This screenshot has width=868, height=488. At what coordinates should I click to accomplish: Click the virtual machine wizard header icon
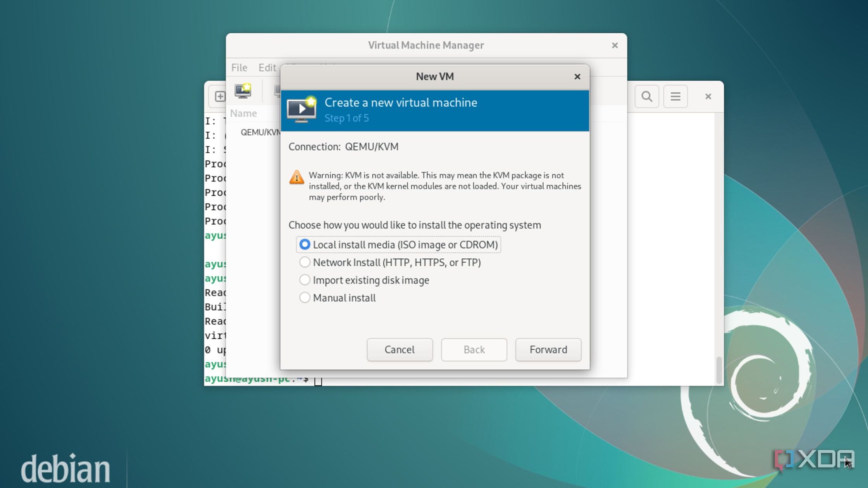coord(302,110)
